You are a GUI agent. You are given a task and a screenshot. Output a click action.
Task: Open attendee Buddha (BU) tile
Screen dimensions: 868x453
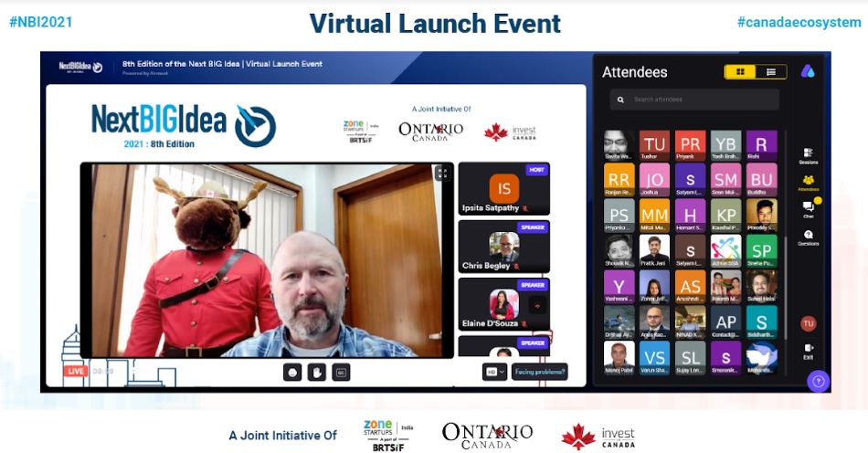point(761,180)
